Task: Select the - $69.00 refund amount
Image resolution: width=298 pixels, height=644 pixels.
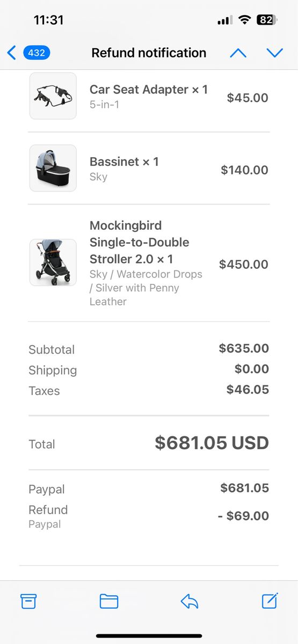Action: (x=243, y=516)
